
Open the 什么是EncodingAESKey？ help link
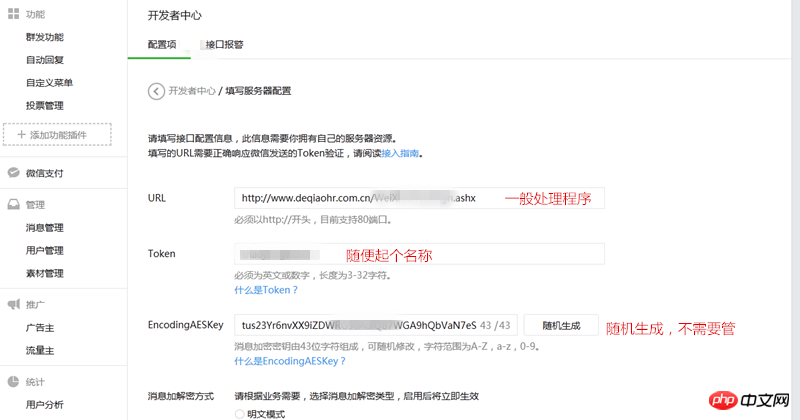(x=290, y=361)
